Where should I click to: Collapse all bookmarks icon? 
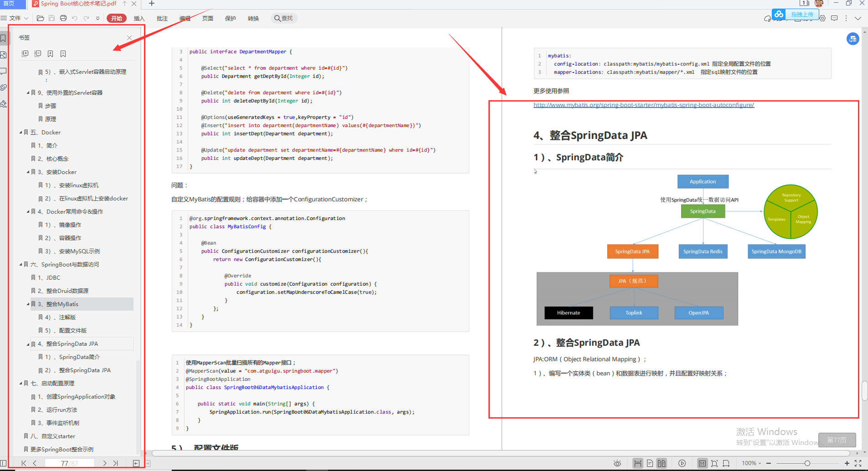point(38,54)
